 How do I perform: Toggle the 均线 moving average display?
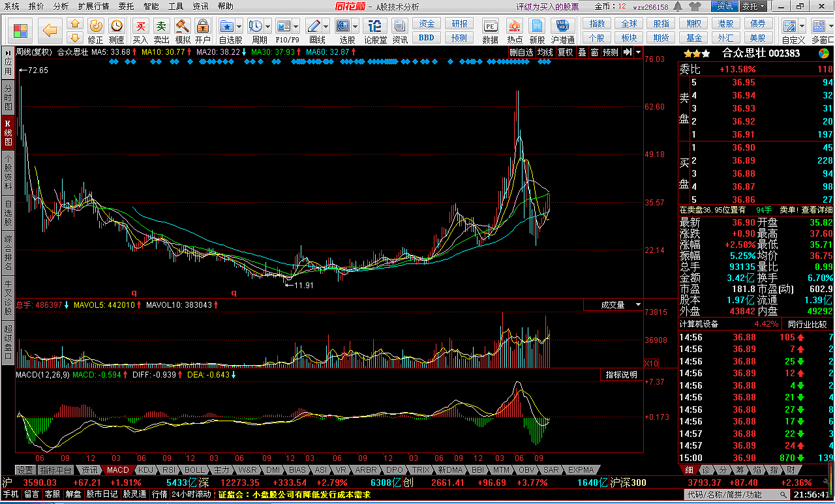click(x=545, y=52)
